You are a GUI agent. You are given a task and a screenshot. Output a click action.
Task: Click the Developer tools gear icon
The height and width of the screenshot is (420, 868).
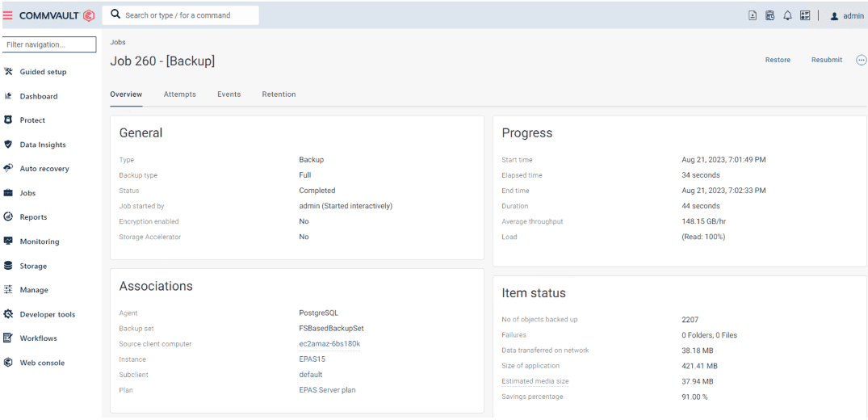click(x=8, y=313)
